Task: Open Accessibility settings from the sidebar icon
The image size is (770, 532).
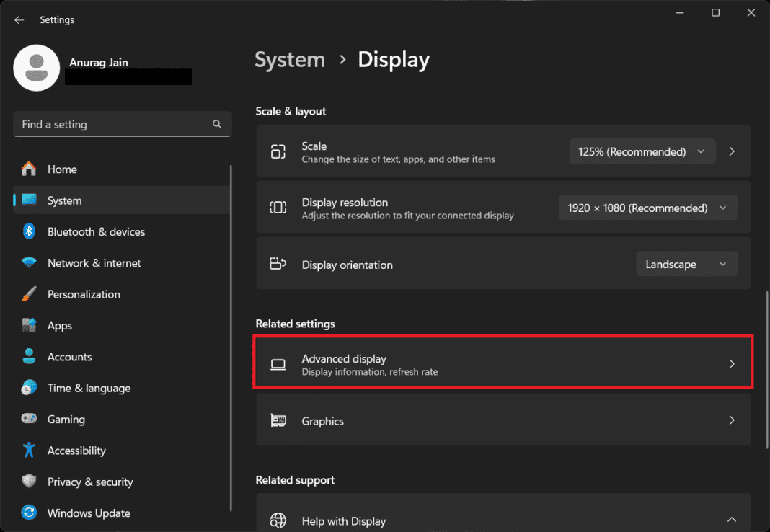Action: click(29, 450)
